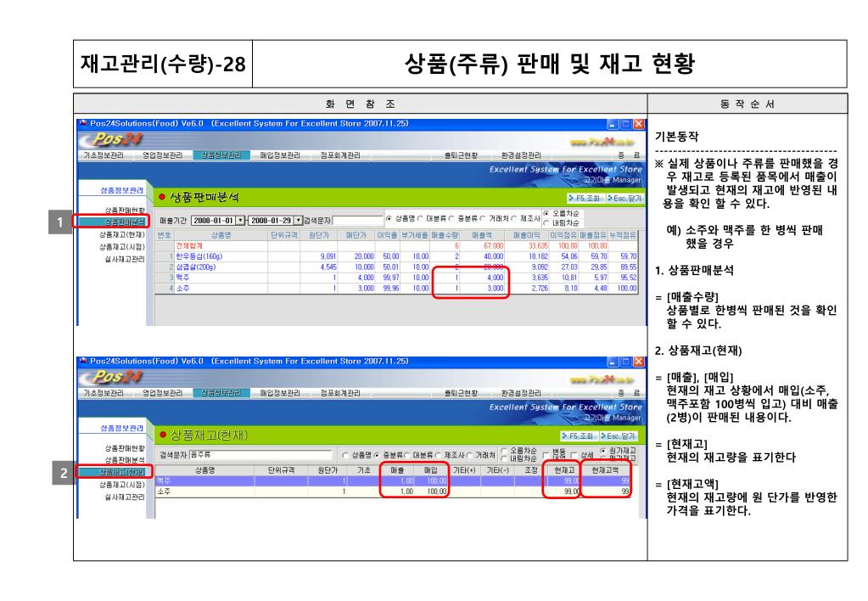The height and width of the screenshot is (601, 868).
Task: Click F5.조회 button in 상품재고(현재) screen
Action: tap(579, 436)
